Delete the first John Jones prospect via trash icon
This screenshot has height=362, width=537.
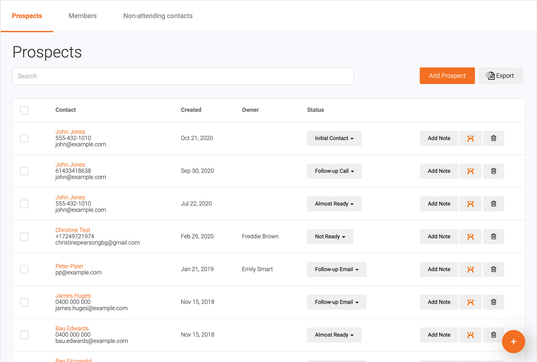494,138
